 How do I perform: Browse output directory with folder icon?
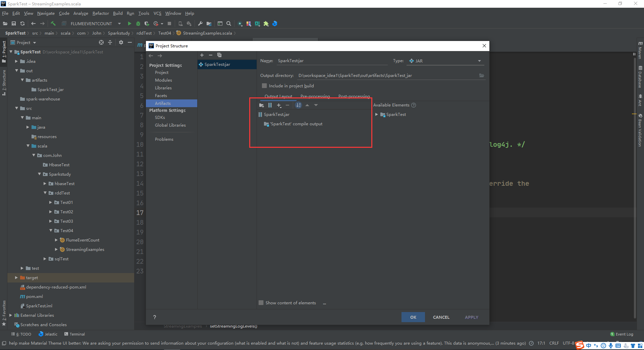[x=482, y=76]
